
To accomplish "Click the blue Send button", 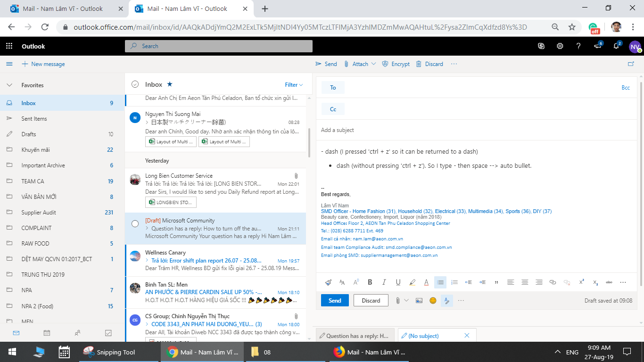I will pos(335,300).
